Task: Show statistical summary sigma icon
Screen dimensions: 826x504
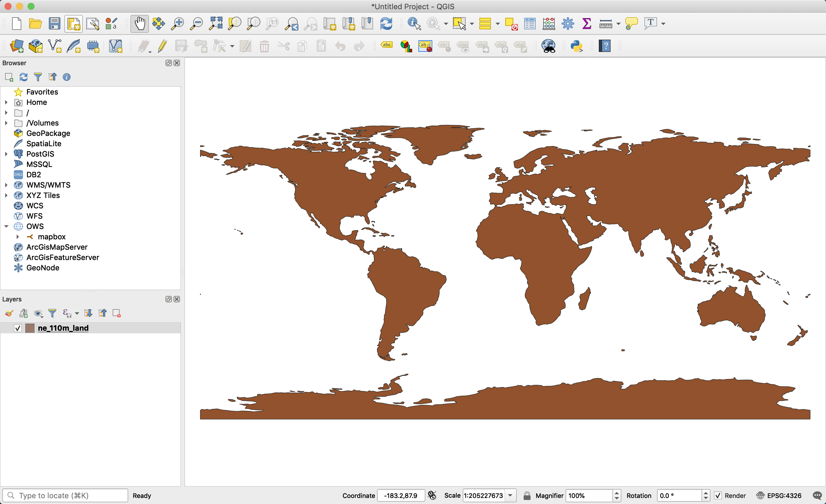Action: click(587, 24)
